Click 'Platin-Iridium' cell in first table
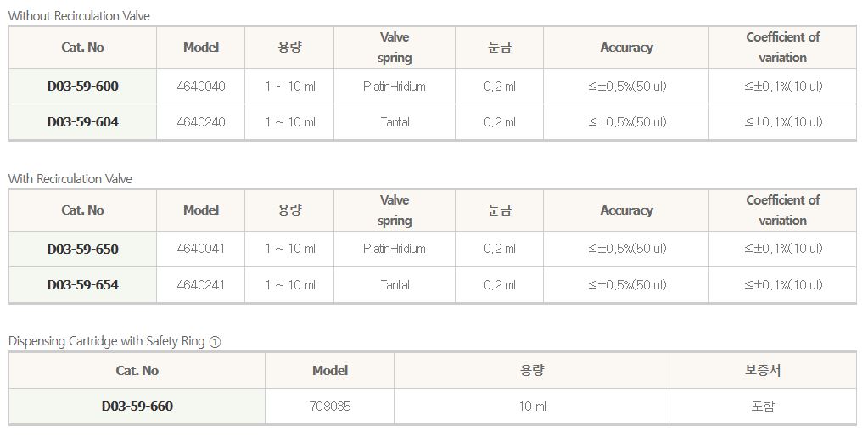This screenshot has width=868, height=443. [x=395, y=87]
